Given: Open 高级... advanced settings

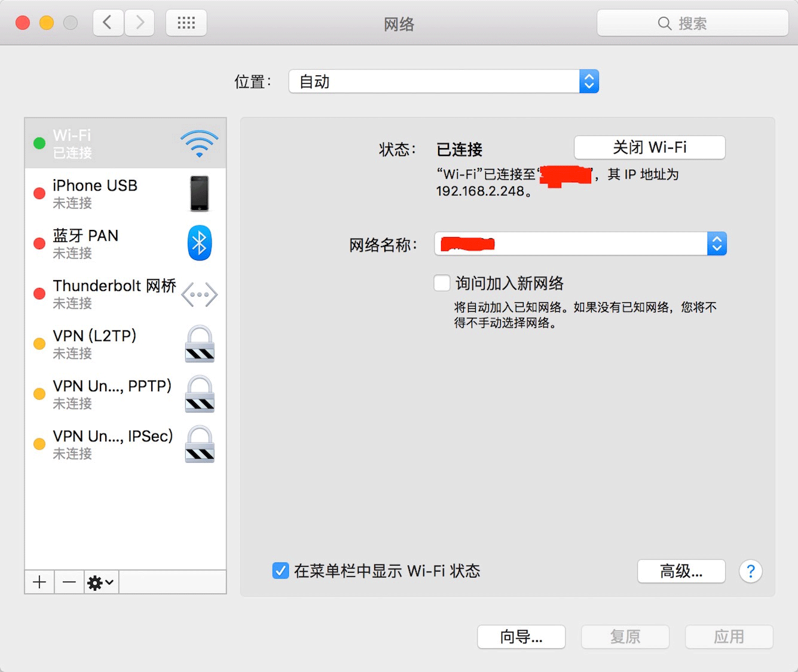Looking at the screenshot, I should click(x=681, y=572).
